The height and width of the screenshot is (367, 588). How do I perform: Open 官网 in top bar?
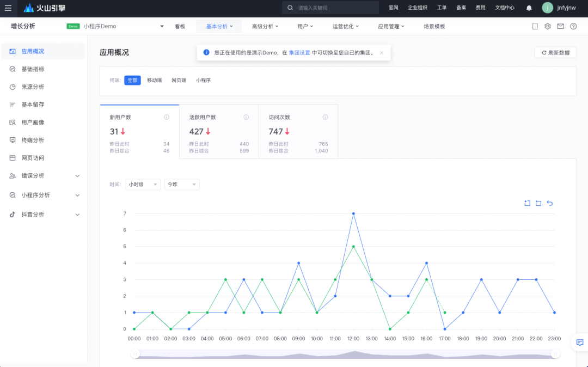click(x=394, y=8)
